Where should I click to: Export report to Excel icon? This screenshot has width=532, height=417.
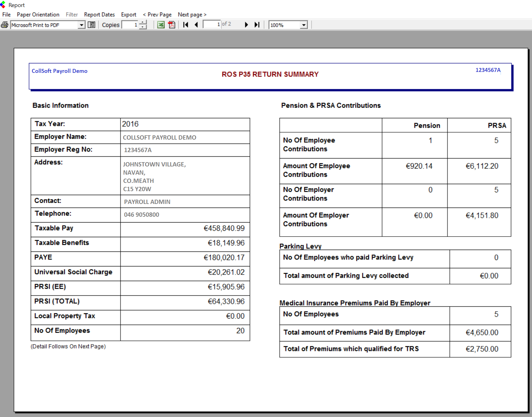(161, 25)
